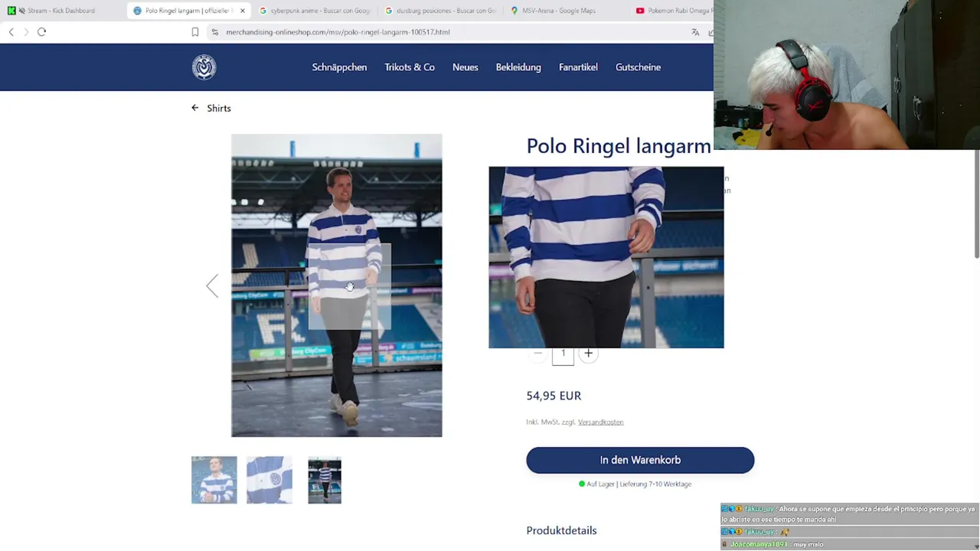This screenshot has width=980, height=551.
Task: Open the Schnäppchen menu
Action: tap(339, 67)
